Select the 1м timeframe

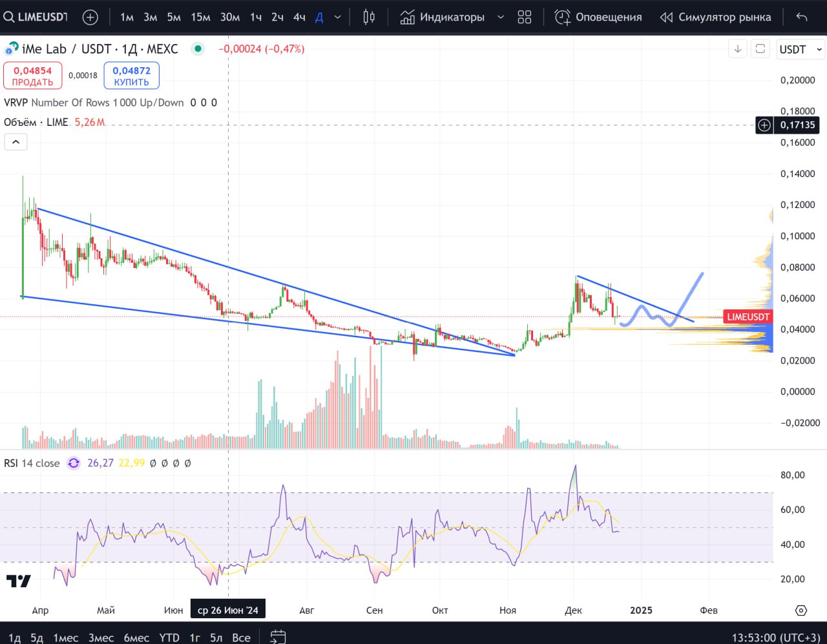(x=127, y=17)
